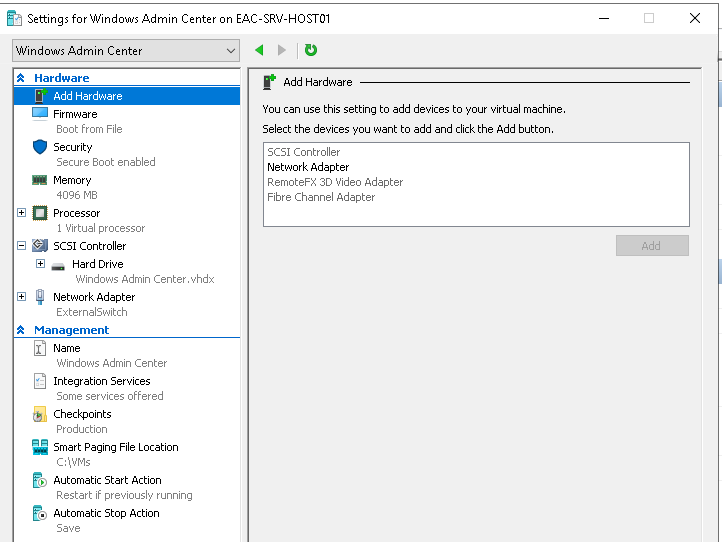This screenshot has width=722, height=542.
Task: Click 'Some services offered' text
Action: (110, 396)
